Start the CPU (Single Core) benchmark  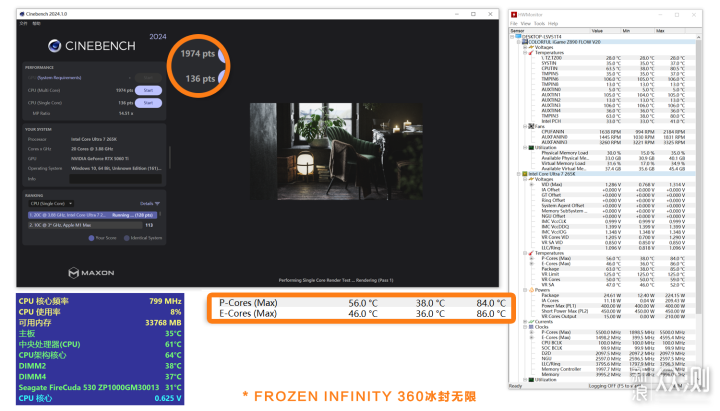148,103
